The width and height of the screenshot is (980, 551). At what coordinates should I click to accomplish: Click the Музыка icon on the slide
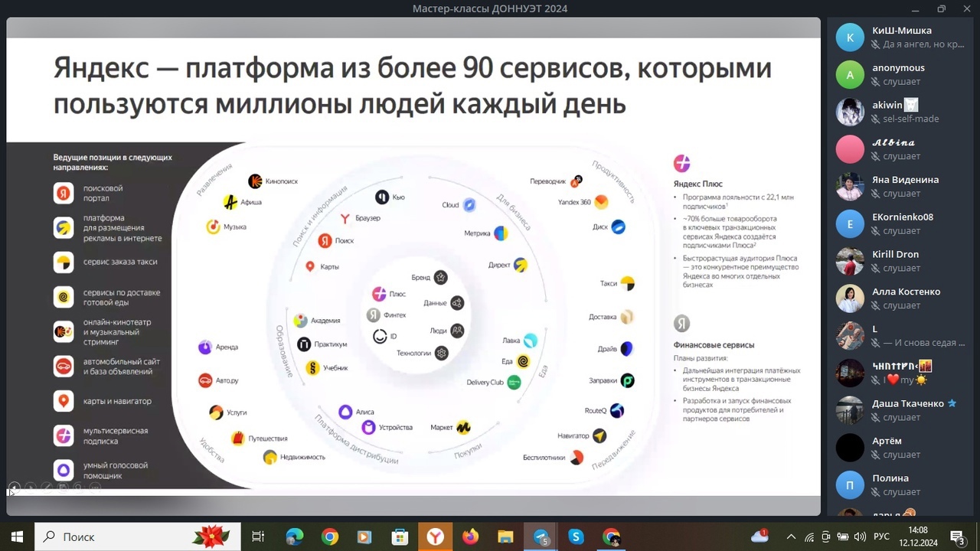click(213, 227)
